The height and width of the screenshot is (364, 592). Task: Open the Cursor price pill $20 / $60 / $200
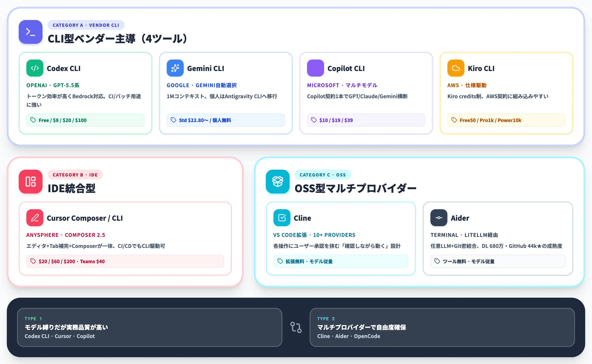point(125,262)
